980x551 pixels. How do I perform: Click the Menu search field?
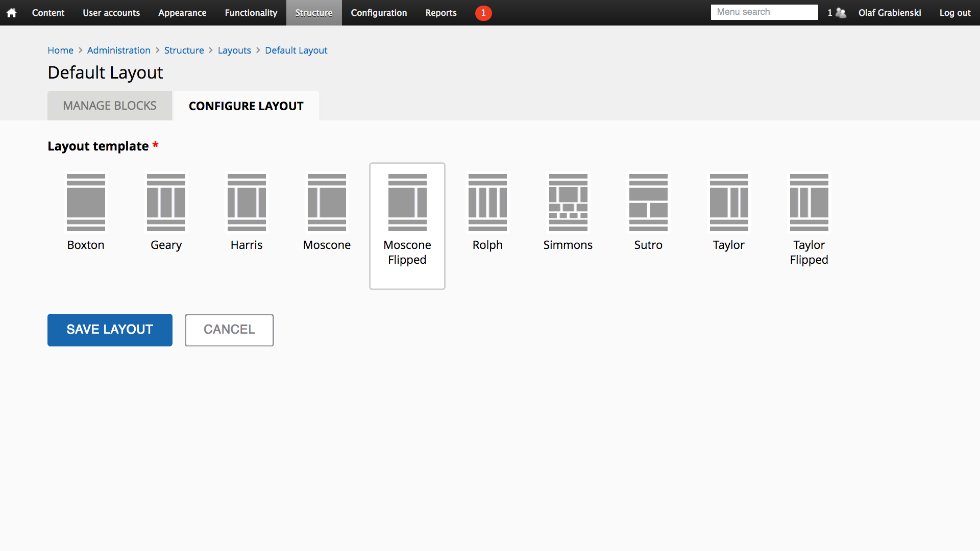pos(764,12)
